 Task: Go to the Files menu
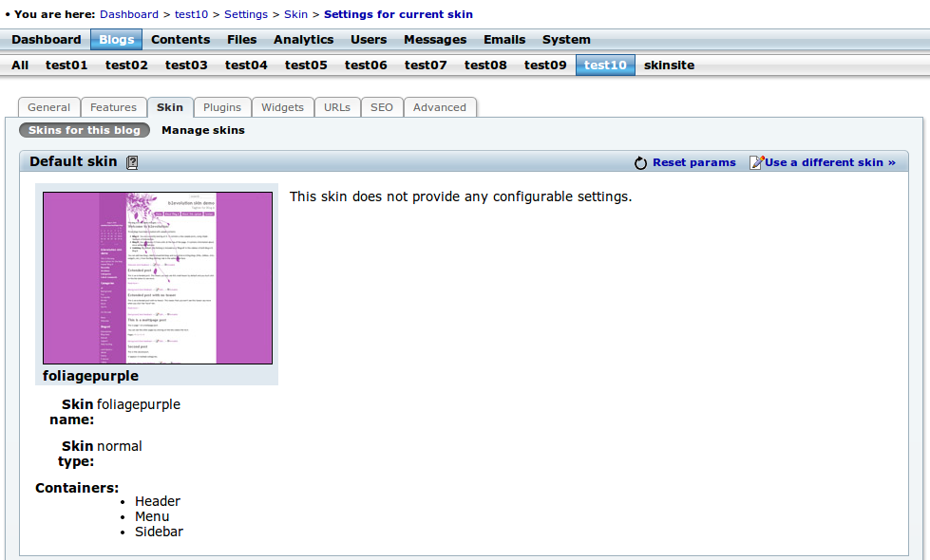(x=242, y=40)
